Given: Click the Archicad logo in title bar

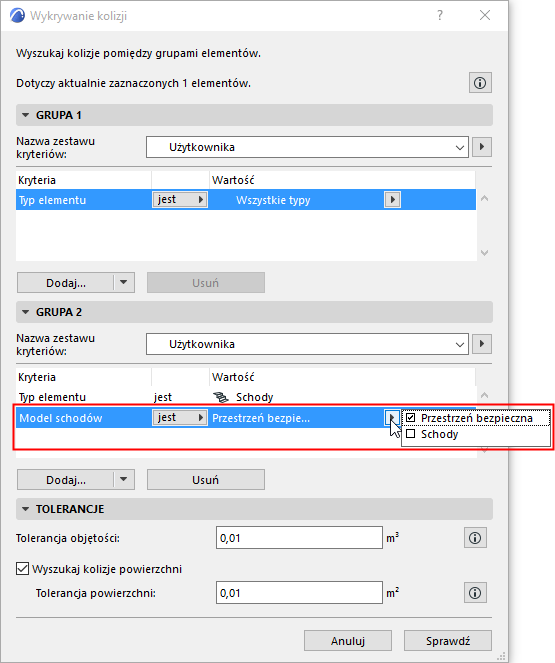Looking at the screenshot, I should [17, 16].
